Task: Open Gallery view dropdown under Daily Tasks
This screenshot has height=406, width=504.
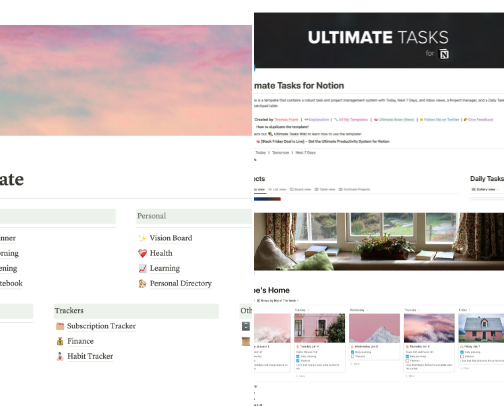Action: coord(485,189)
